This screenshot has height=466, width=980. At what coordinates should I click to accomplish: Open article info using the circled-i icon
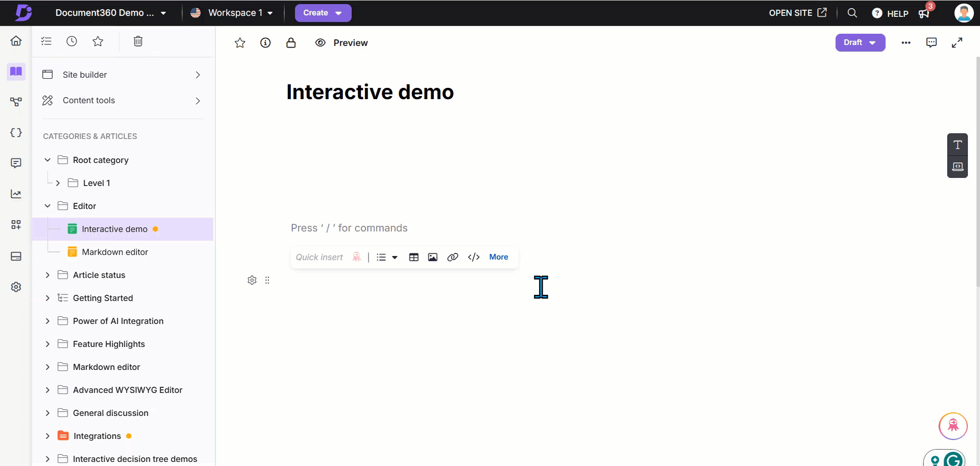(x=265, y=42)
